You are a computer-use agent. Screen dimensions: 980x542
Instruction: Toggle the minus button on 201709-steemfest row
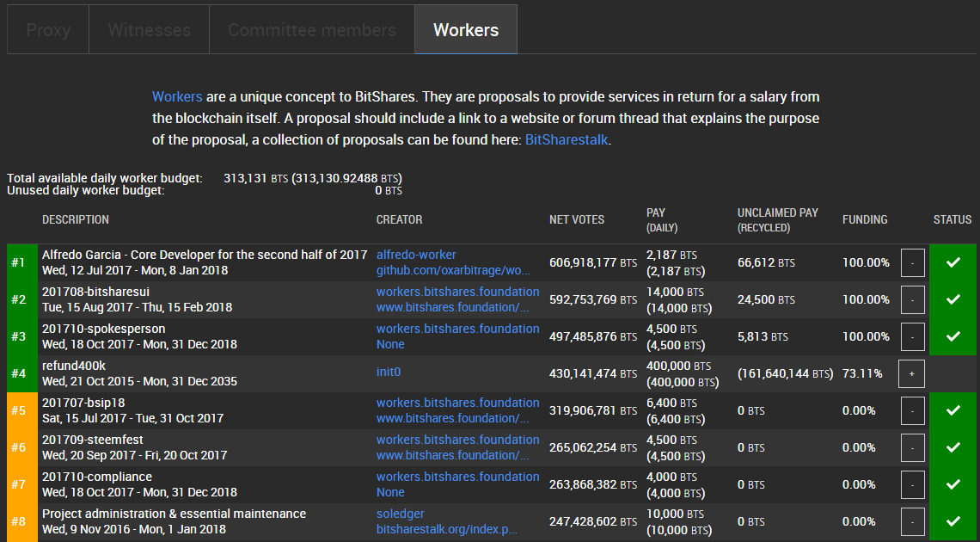[x=912, y=447]
